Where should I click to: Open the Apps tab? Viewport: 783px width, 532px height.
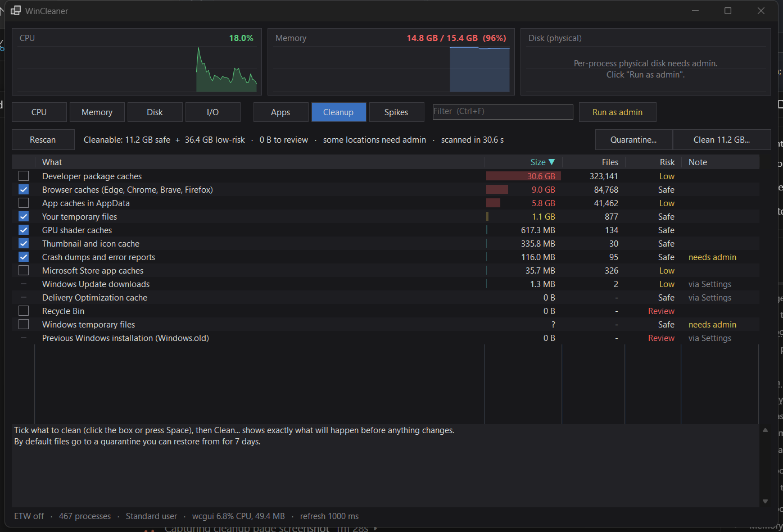[x=281, y=112]
